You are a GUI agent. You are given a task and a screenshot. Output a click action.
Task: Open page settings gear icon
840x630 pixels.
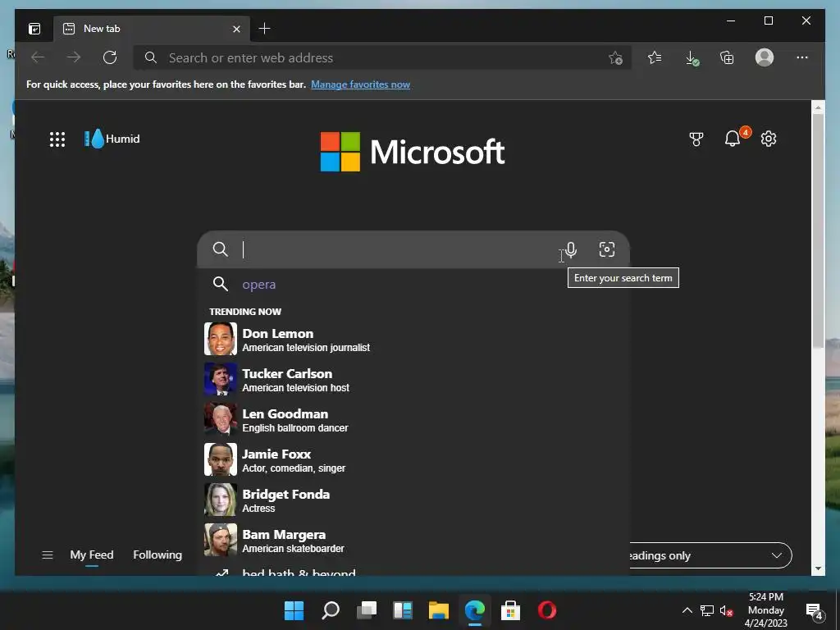[769, 139]
